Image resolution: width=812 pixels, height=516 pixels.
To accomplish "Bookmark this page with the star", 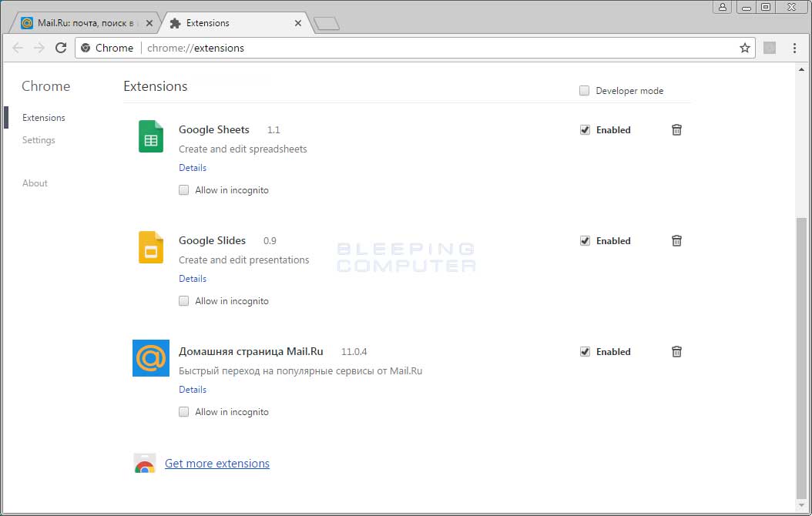I will pos(744,47).
